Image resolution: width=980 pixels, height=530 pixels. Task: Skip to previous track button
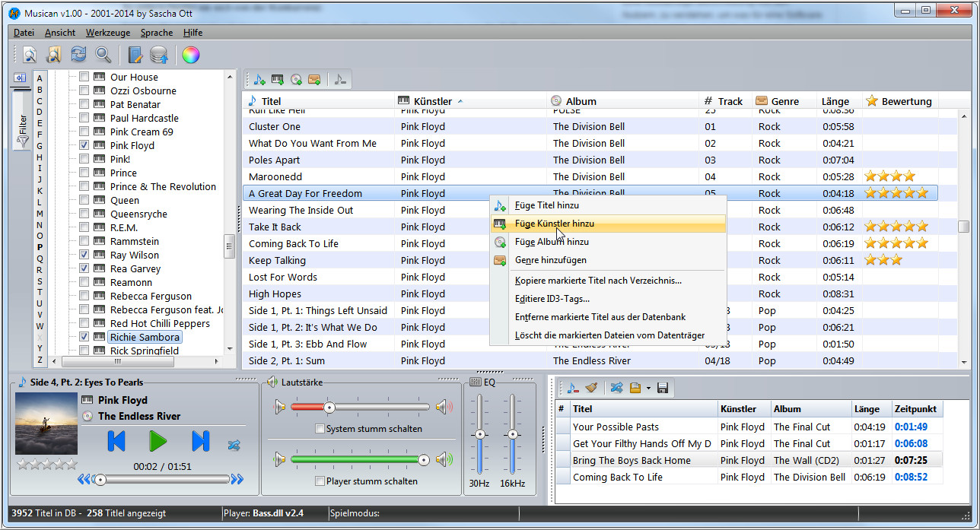(x=116, y=441)
